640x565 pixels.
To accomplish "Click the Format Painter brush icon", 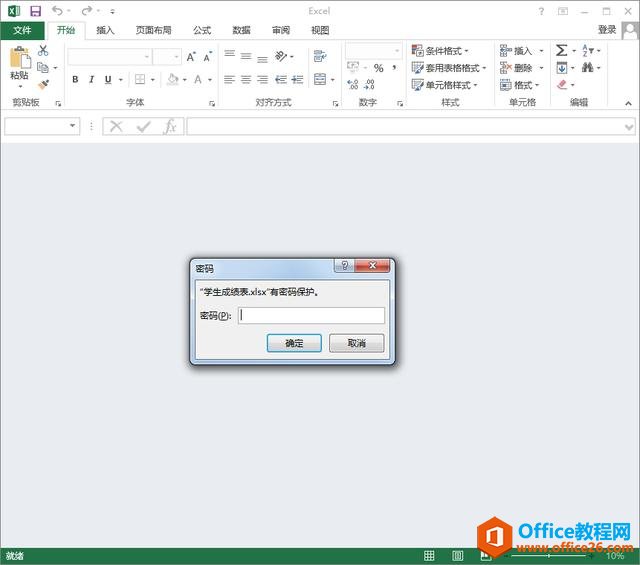I will (43, 85).
